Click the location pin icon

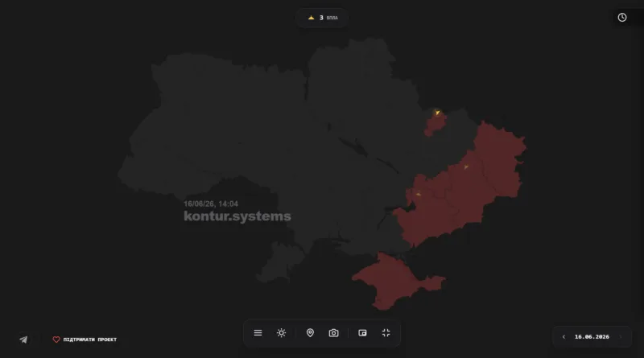[310, 333]
